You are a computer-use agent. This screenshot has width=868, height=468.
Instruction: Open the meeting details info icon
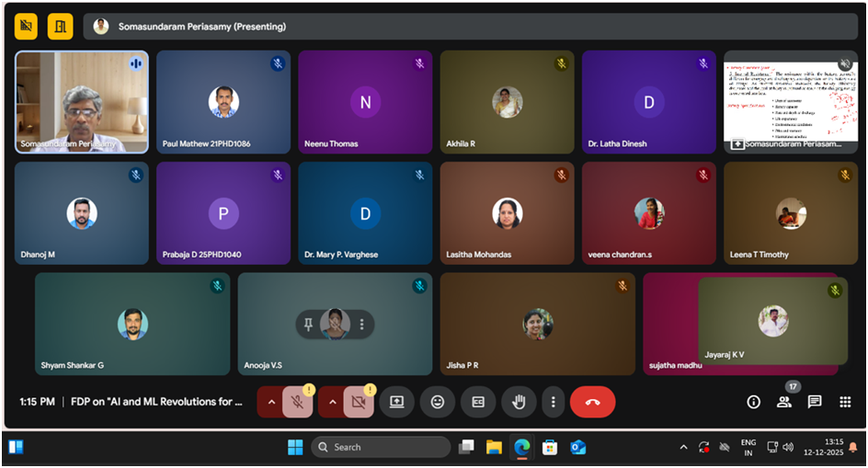(x=753, y=402)
